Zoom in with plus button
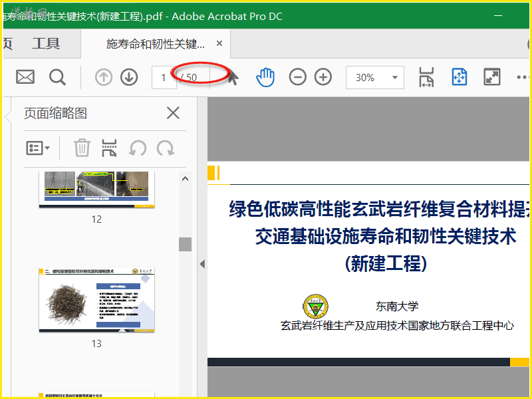Screen dimensions: 532x399 point(323,77)
